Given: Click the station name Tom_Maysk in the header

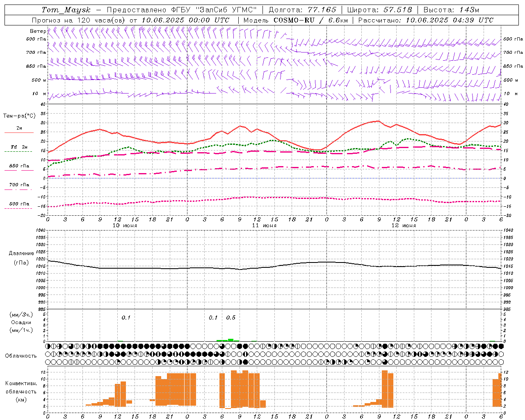Looking at the screenshot, I should pyautogui.click(x=66, y=10).
